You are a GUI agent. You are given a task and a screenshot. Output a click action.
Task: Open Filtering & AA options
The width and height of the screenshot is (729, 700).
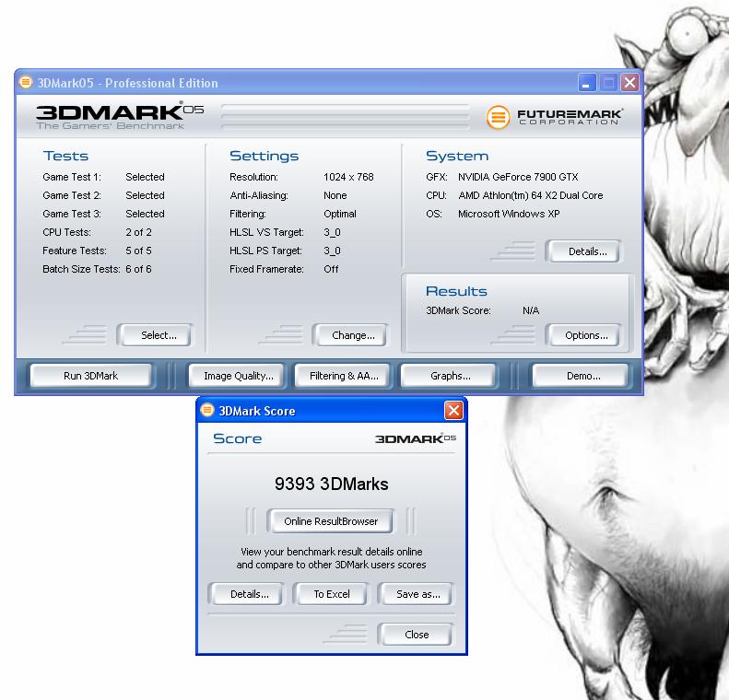[x=344, y=376]
